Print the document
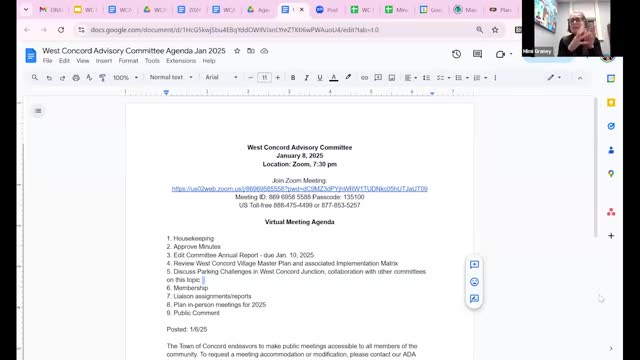The image size is (640, 360). [x=76, y=78]
